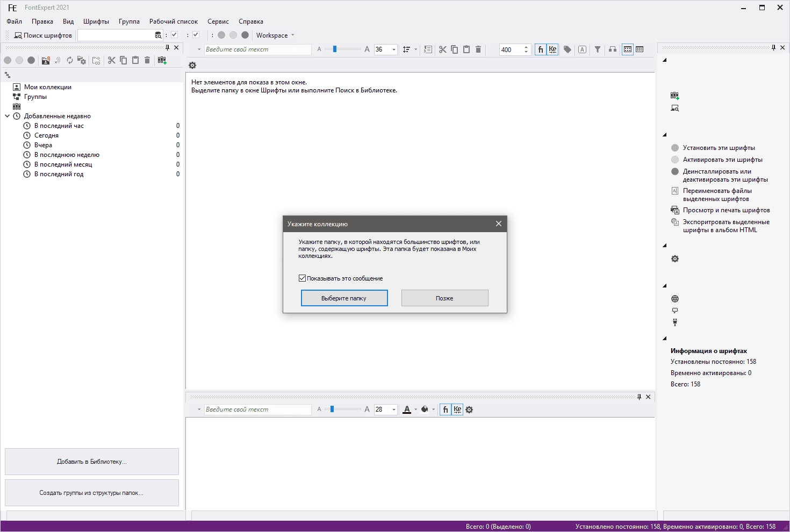790x532 pixels.
Task: Select 'В последнюю неделю' tree item
Action: pos(67,155)
